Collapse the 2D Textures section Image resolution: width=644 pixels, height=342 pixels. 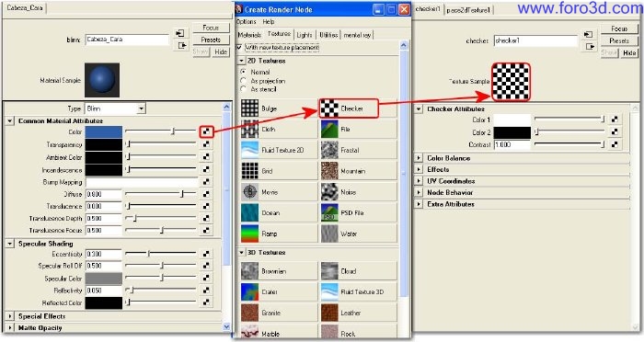(241, 61)
